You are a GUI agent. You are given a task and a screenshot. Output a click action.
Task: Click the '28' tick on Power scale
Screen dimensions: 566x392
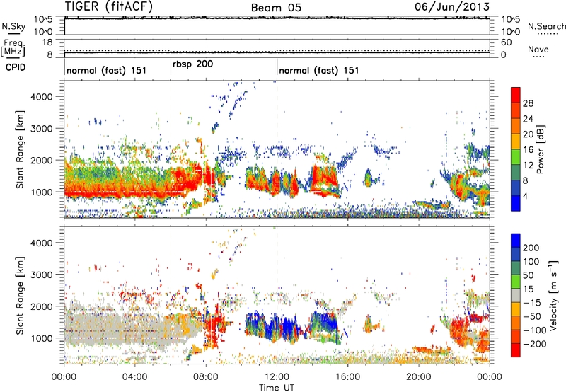coord(528,103)
